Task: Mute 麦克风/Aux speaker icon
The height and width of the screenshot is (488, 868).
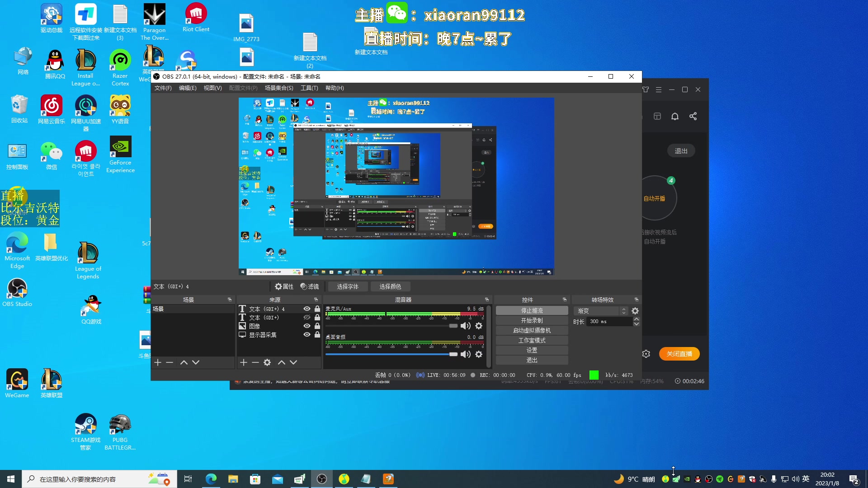Action: click(465, 326)
